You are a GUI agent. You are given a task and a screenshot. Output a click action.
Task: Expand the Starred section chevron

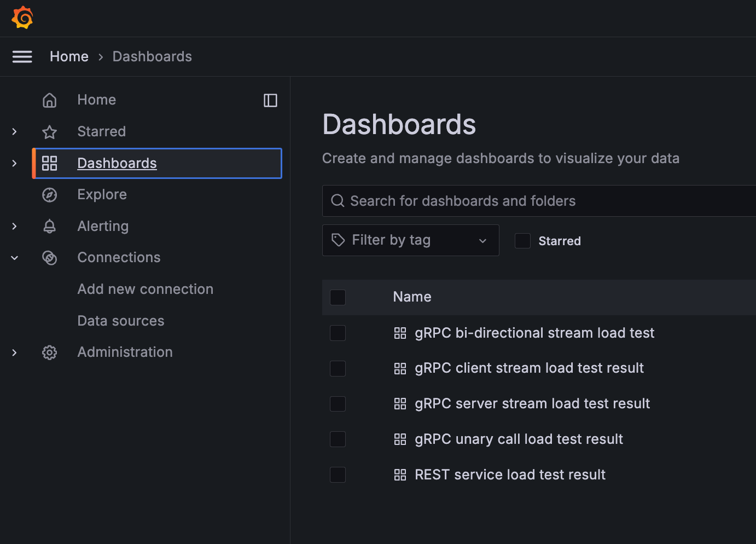click(x=15, y=132)
